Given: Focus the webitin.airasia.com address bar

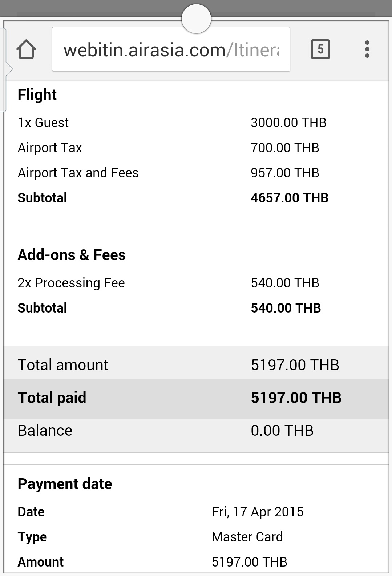Looking at the screenshot, I should click(171, 49).
